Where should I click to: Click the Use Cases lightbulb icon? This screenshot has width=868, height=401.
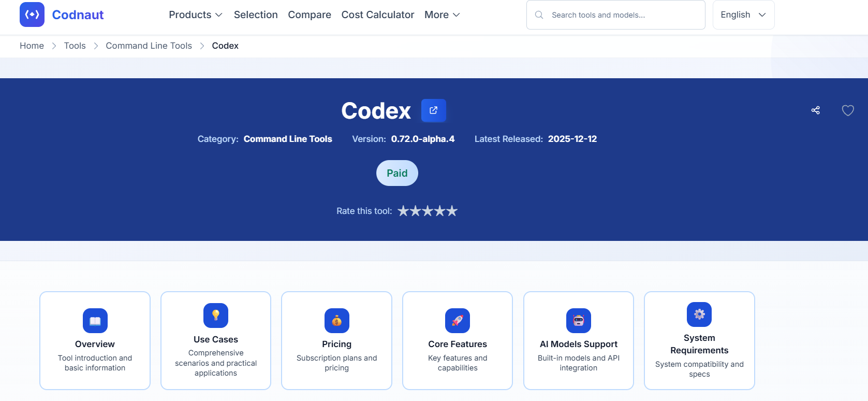tap(216, 316)
